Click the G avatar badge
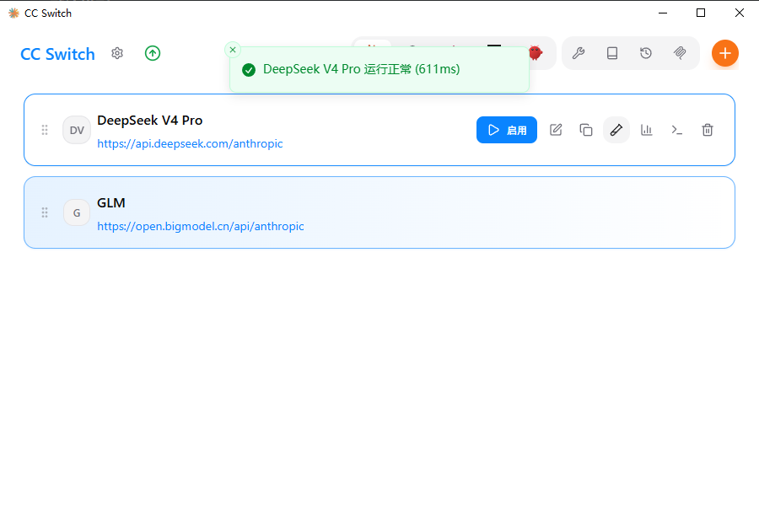This screenshot has width=759, height=532. (77, 212)
